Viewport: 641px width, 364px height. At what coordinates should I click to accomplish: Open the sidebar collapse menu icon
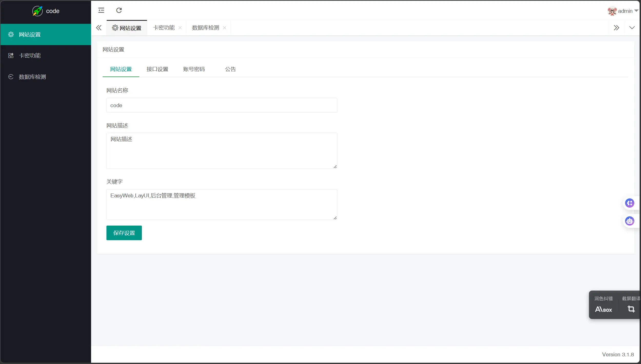101,11
